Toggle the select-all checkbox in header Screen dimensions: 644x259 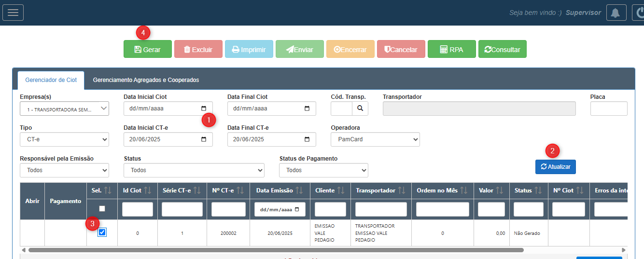(102, 209)
